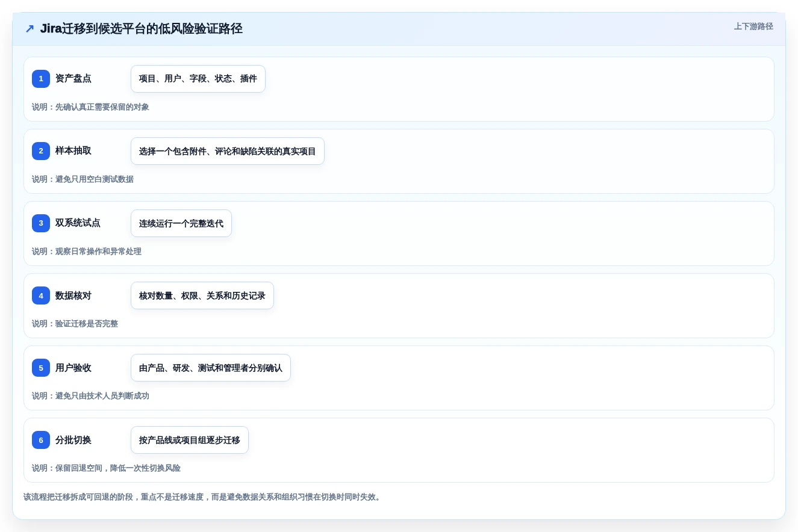Screen dimensions: 798x532
Task: Select the 分批切换 step heading
Action: point(73,440)
